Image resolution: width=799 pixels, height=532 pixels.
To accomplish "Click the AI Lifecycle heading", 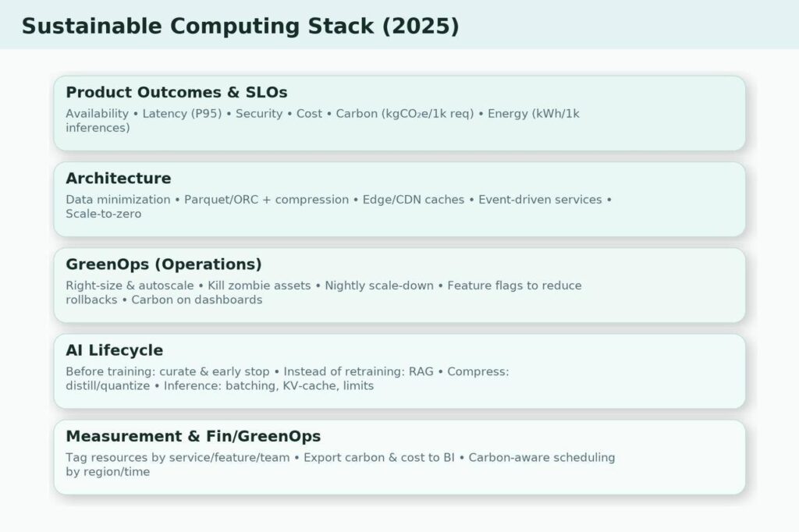I will [114, 349].
